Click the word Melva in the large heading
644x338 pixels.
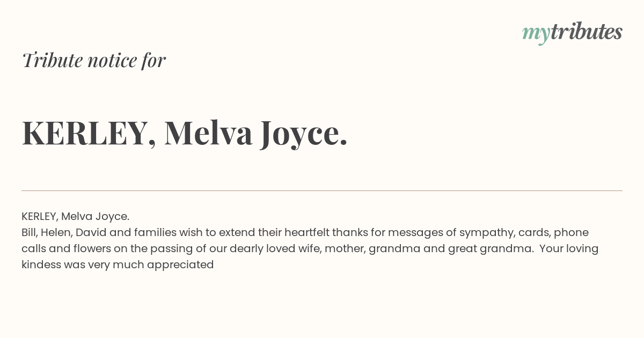(x=209, y=133)
